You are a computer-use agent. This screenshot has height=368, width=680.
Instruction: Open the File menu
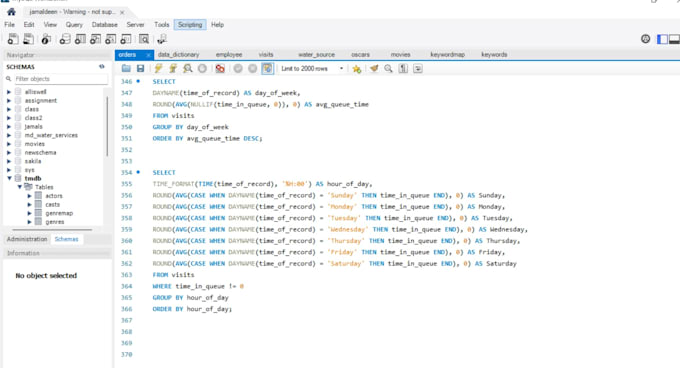coord(10,25)
